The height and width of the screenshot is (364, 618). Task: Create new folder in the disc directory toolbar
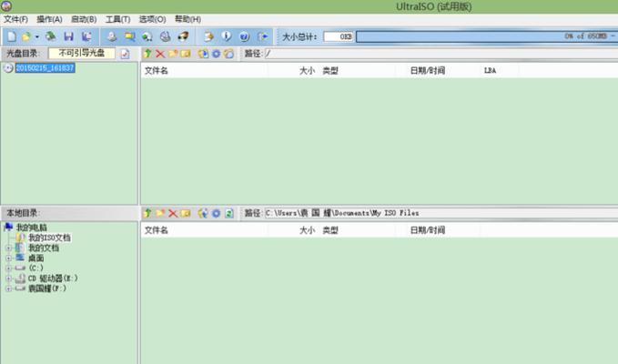pos(173,54)
